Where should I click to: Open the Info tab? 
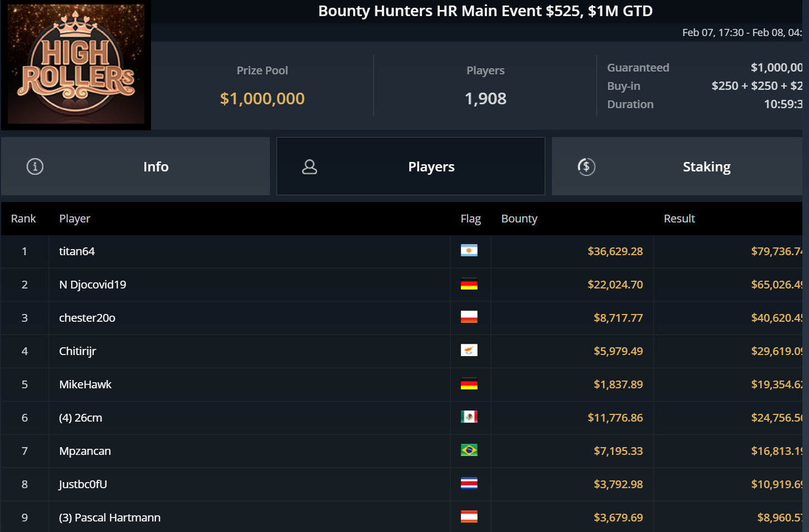pyautogui.click(x=155, y=166)
